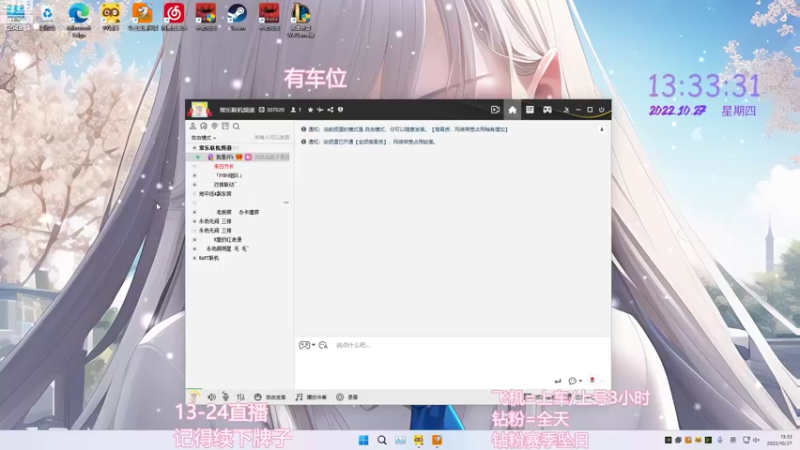Viewport: 800px width, 450px height.
Task: Expand the 老板房 办卡建房 channel
Action: point(194,212)
